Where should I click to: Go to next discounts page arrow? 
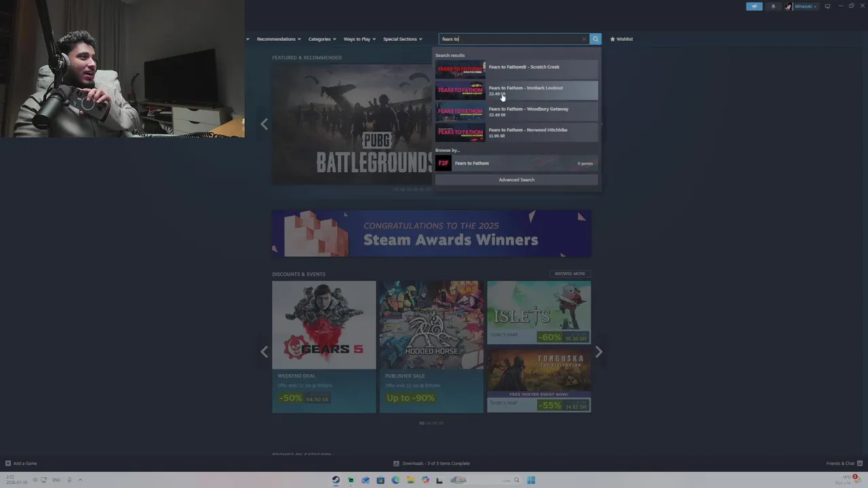coord(598,352)
